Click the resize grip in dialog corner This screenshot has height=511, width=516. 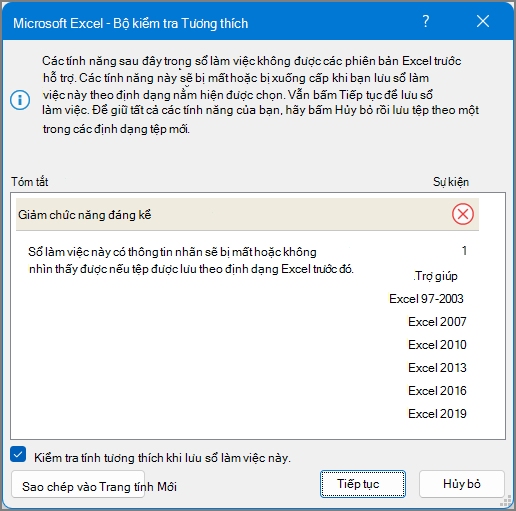click(x=506, y=501)
